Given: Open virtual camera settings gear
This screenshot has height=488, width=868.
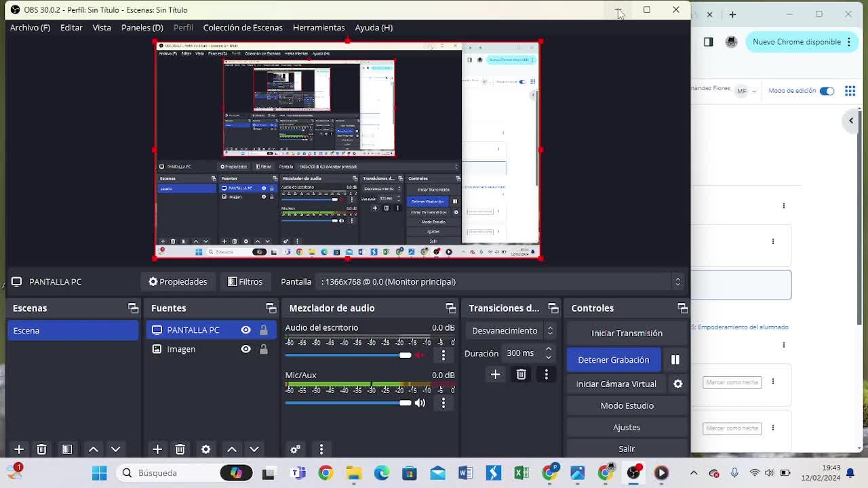Looking at the screenshot, I should click(x=677, y=384).
